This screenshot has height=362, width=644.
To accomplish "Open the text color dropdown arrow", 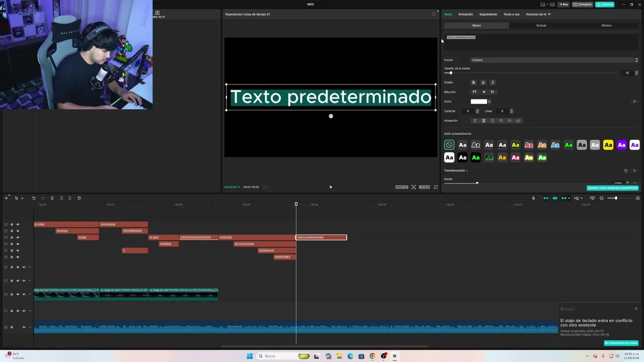I will click(x=489, y=102).
